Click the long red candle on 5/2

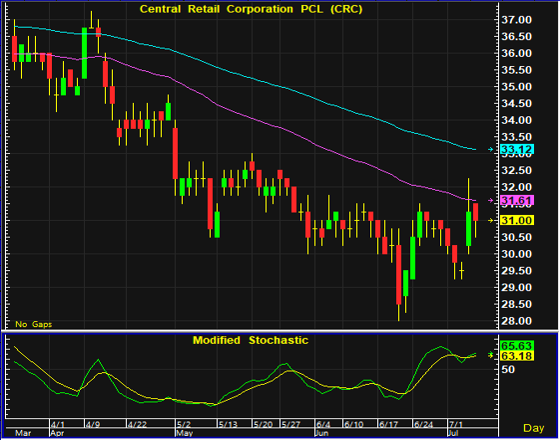tap(175, 154)
